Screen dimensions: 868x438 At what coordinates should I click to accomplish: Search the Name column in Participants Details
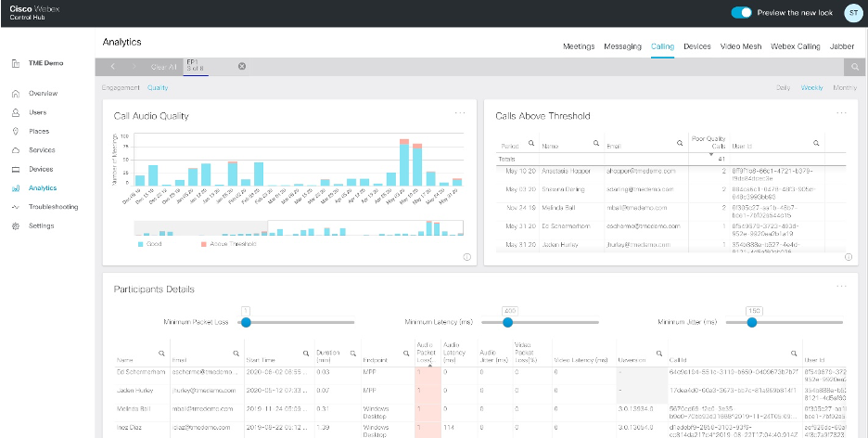pyautogui.click(x=161, y=353)
